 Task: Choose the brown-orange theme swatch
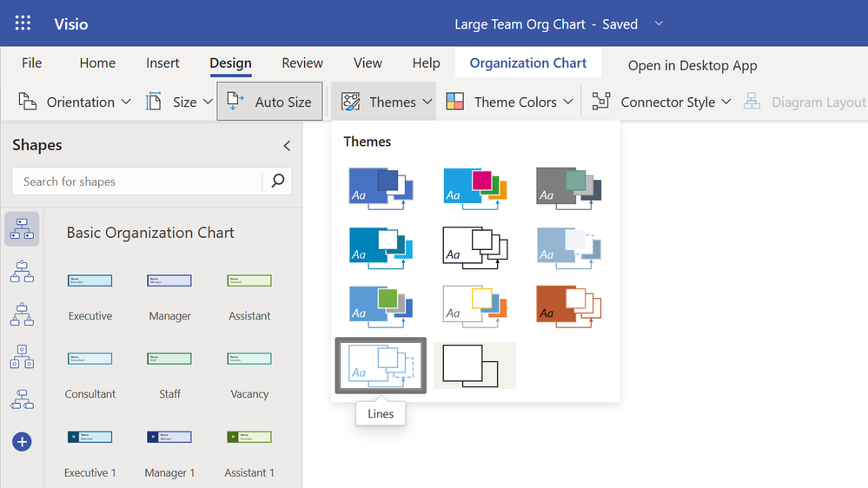[x=568, y=306]
